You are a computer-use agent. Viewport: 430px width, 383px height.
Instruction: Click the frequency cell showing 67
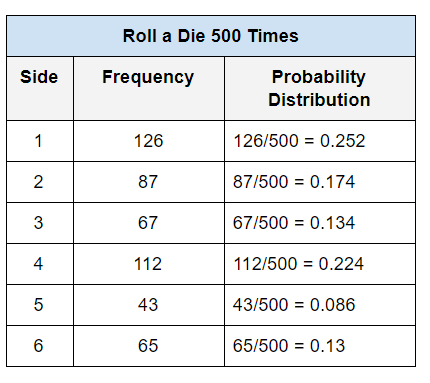tap(149, 223)
